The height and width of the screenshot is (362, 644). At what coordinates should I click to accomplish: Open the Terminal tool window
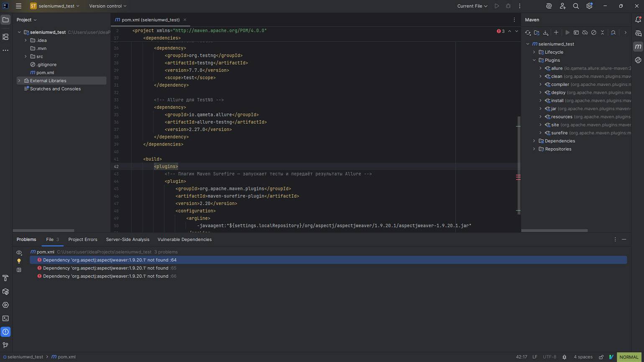(5, 318)
